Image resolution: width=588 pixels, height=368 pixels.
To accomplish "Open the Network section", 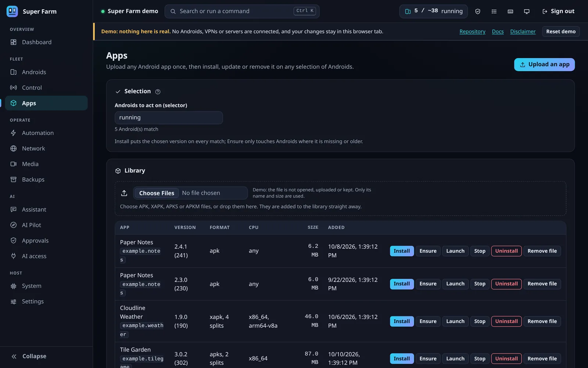I will tap(46, 148).
